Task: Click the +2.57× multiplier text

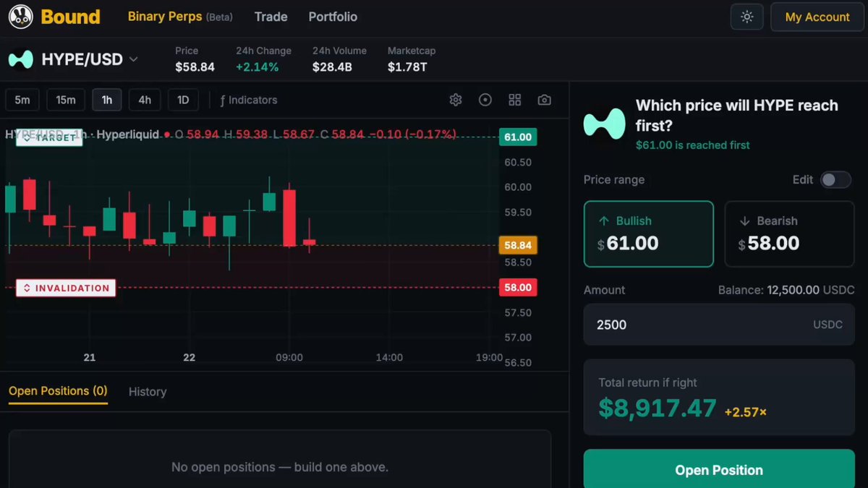Action: click(x=746, y=411)
